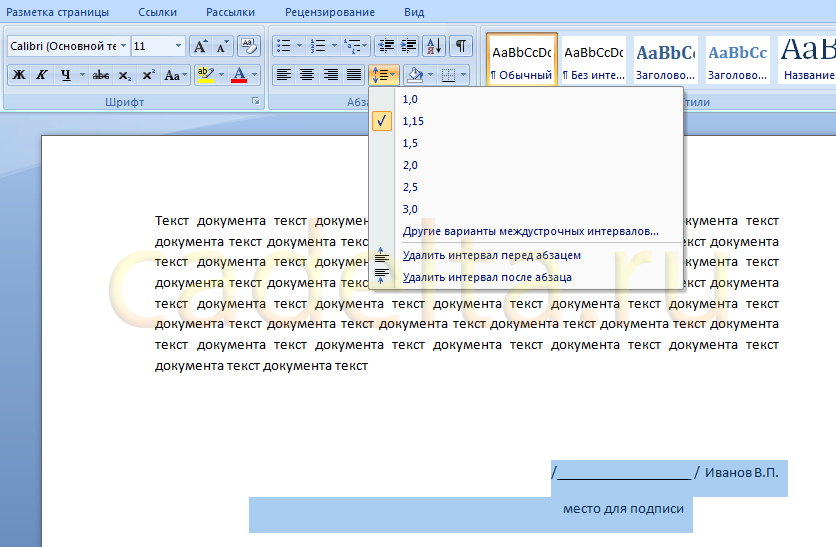Apply strikethrough (abc) formatting

pos(101,75)
